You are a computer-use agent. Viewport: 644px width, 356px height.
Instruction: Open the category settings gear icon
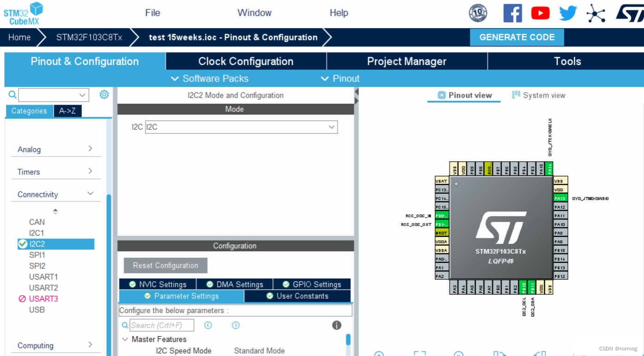tap(104, 95)
